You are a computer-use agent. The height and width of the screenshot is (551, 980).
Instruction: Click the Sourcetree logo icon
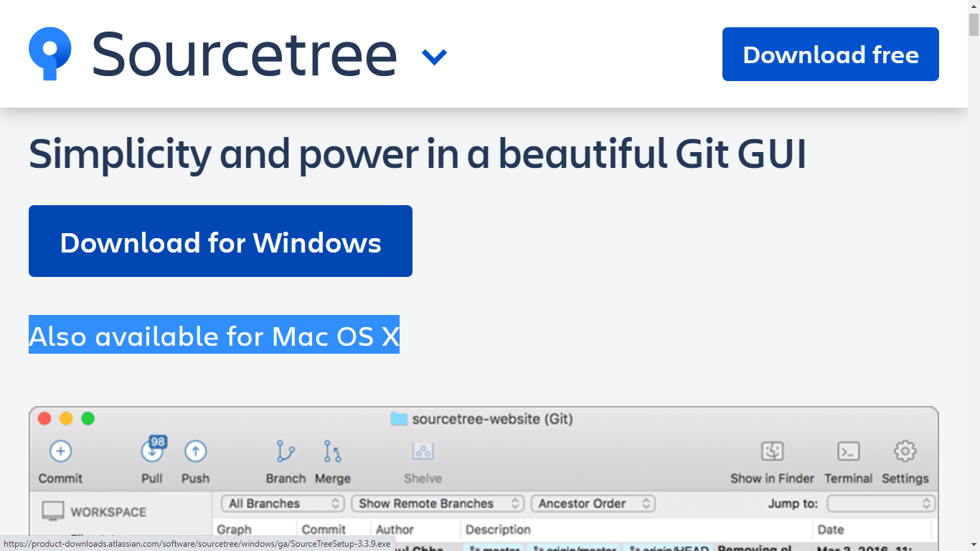50,54
